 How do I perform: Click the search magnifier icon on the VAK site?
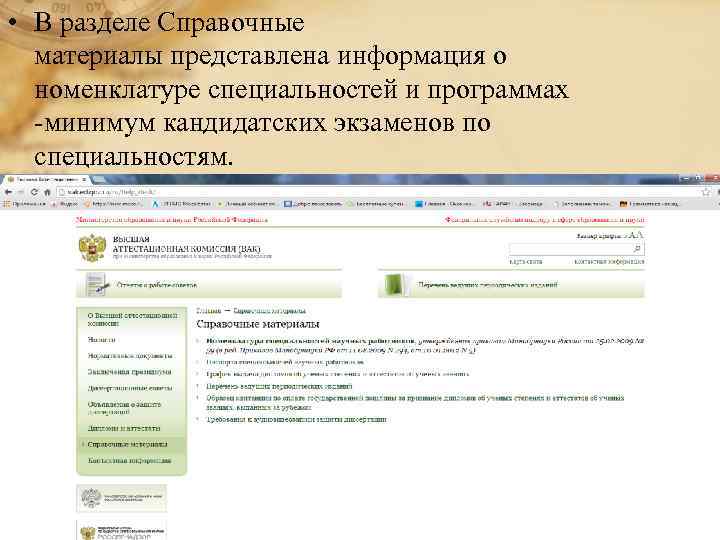coord(637,248)
